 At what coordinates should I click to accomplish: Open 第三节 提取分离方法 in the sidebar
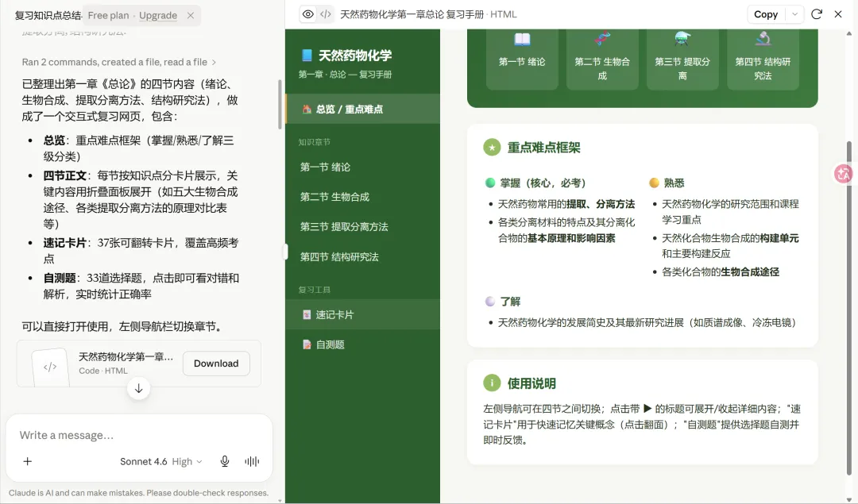click(x=363, y=226)
